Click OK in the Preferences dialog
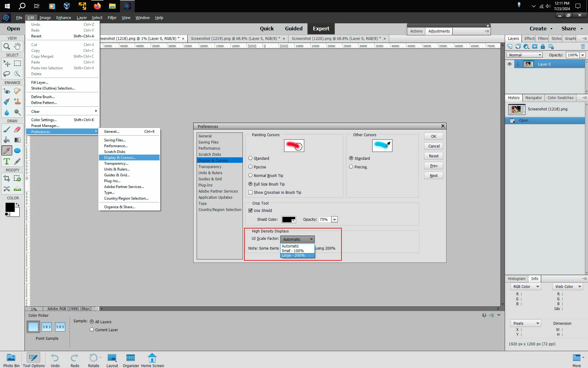Screen dimensions: 588x368 (433, 136)
